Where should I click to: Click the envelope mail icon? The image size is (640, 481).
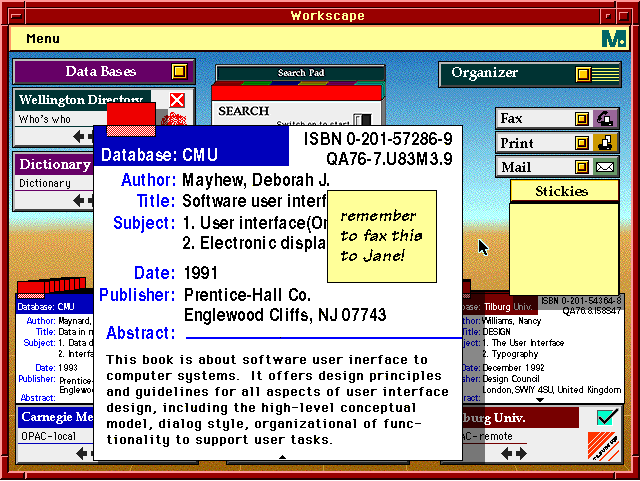[605, 167]
